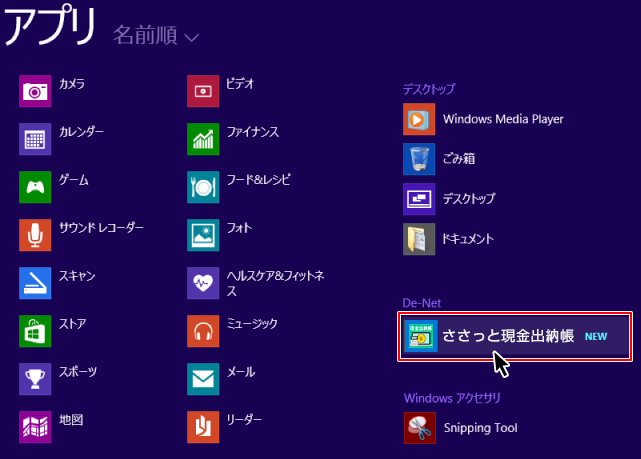Open the スキャン scanner app icon
This screenshot has height=459, width=641.
(35, 283)
